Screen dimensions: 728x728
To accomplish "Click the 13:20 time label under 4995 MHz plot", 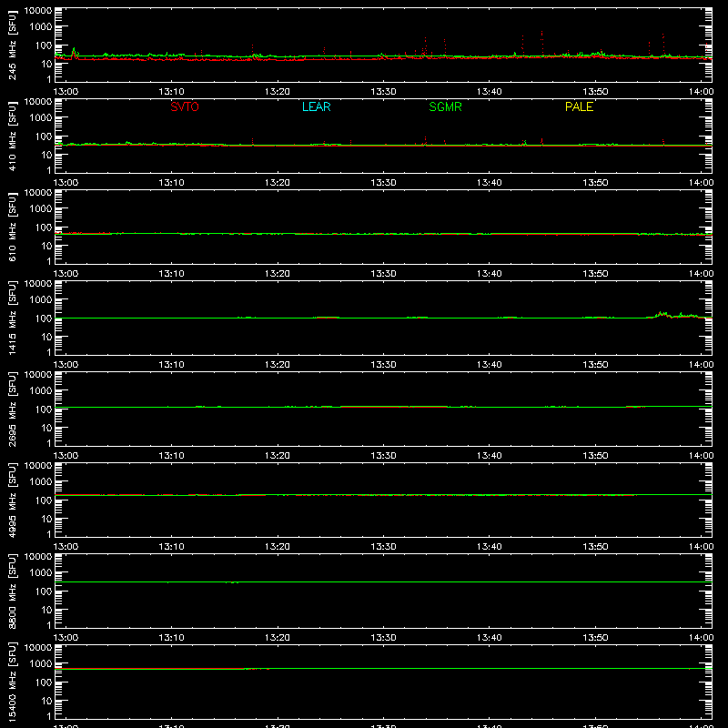I will point(278,547).
